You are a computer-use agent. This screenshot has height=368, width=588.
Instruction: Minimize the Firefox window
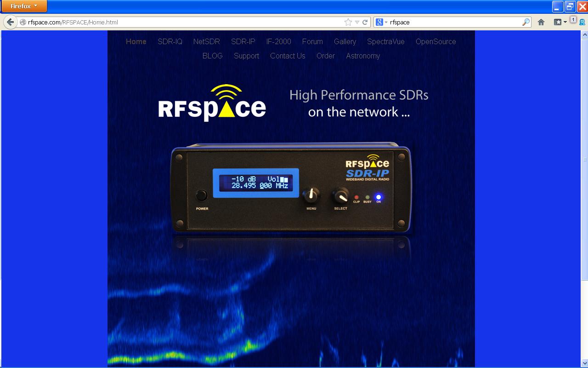tap(558, 6)
